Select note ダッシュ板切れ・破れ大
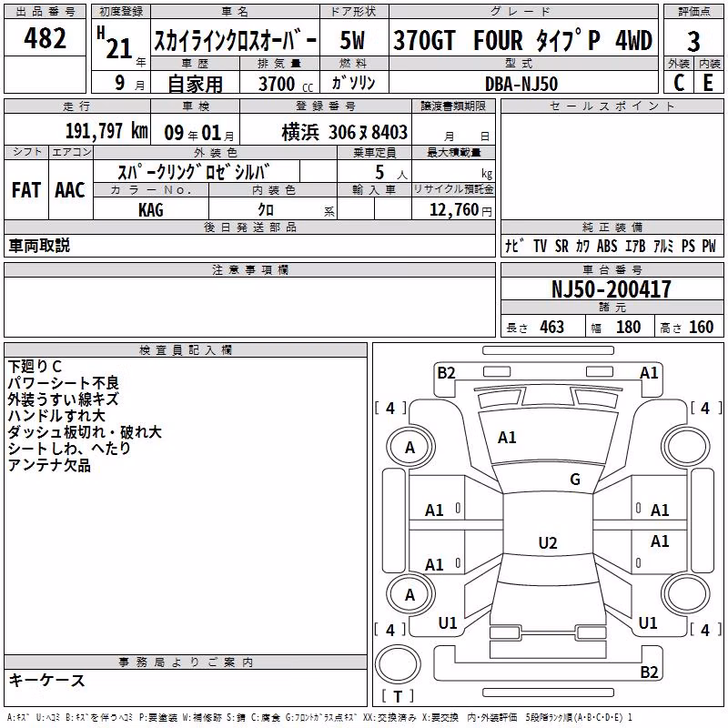The width and height of the screenshot is (728, 728). click(x=85, y=432)
